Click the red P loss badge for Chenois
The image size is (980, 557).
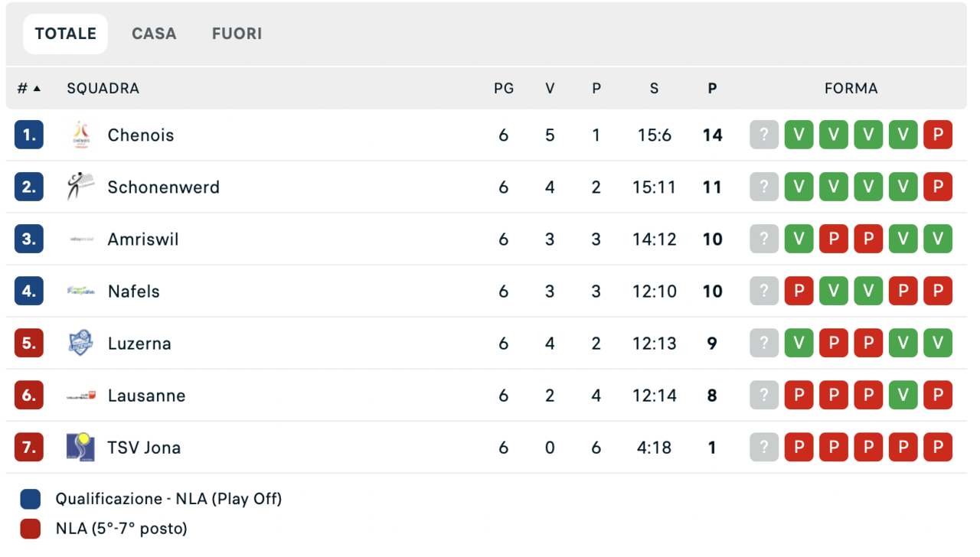point(938,135)
